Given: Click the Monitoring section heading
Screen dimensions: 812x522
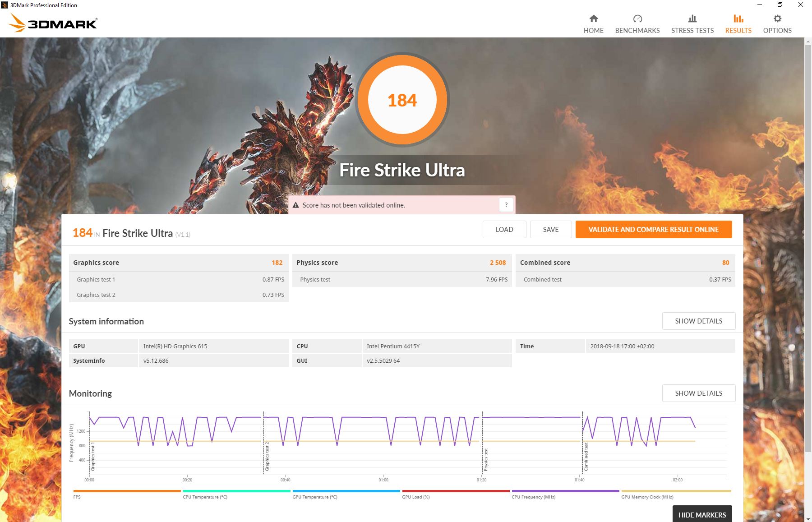Looking at the screenshot, I should tap(90, 393).
